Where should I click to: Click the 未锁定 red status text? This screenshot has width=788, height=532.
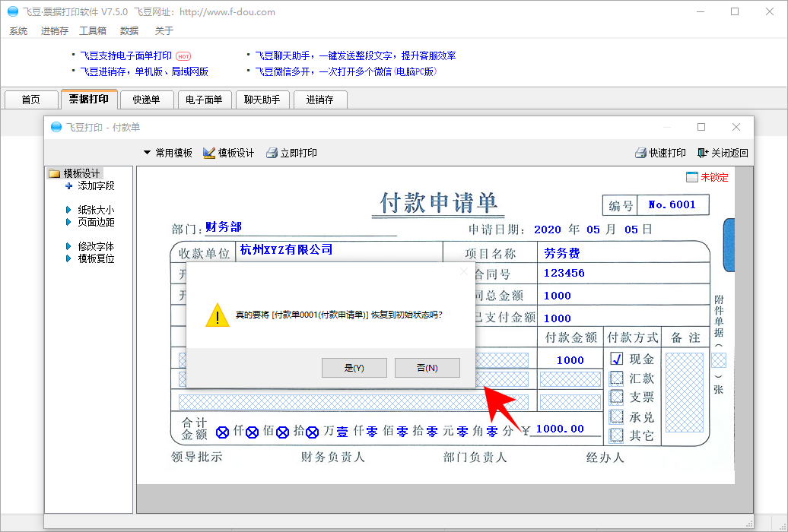pos(714,177)
